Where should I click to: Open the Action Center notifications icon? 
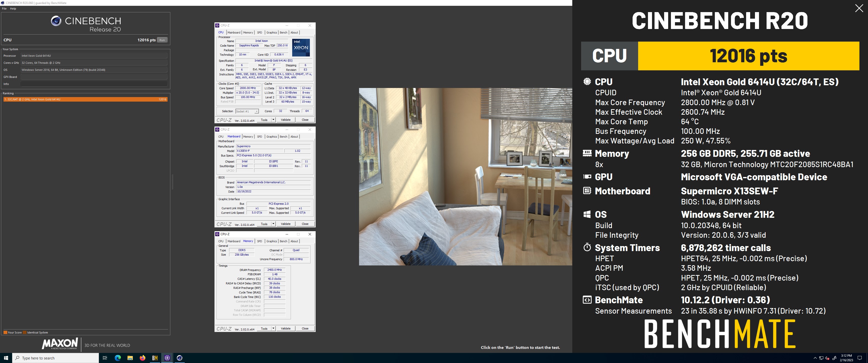click(x=860, y=358)
